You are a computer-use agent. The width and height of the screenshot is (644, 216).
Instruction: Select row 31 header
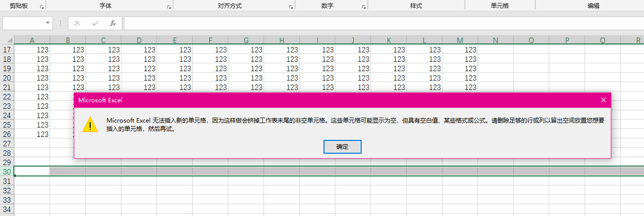pyautogui.click(x=7, y=181)
